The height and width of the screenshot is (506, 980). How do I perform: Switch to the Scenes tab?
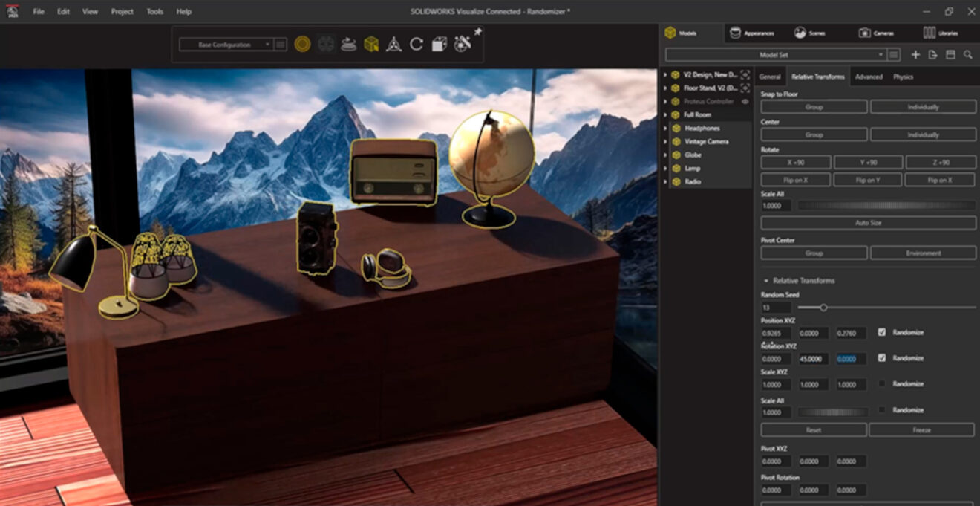point(810,33)
